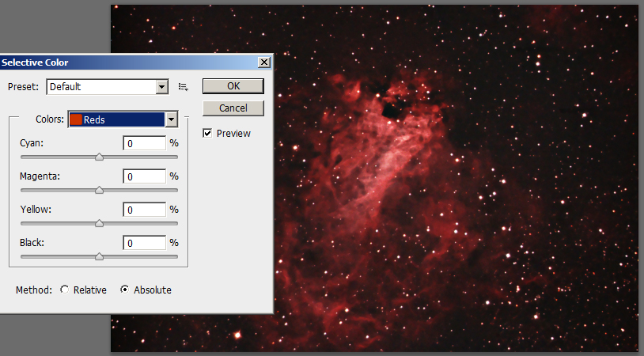Viewport: 644px width, 356px height.
Task: Click the Black slider handle
Action: tap(99, 256)
